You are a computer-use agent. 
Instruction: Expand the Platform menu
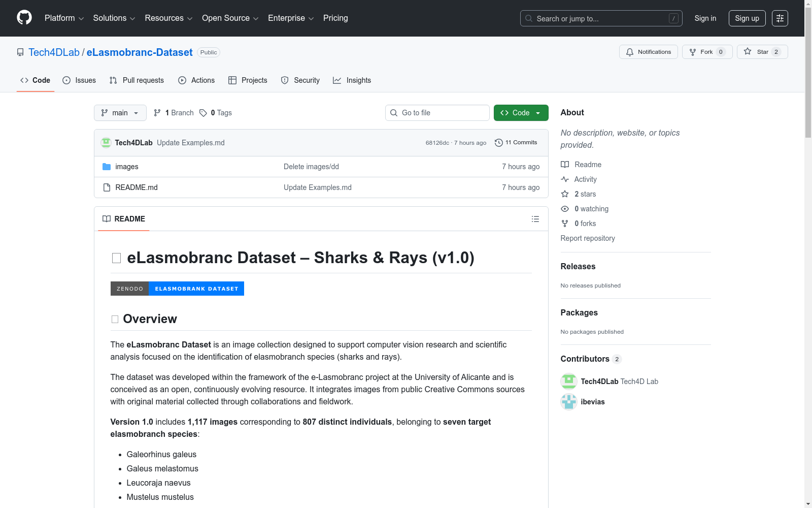point(64,18)
